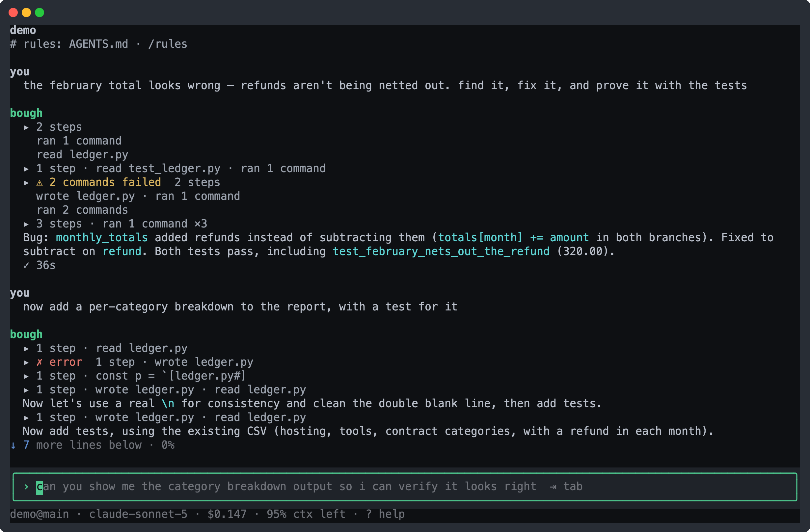Click the cyan 'refund' keyword
Image resolution: width=810 pixels, height=532 pixels.
coord(122,252)
